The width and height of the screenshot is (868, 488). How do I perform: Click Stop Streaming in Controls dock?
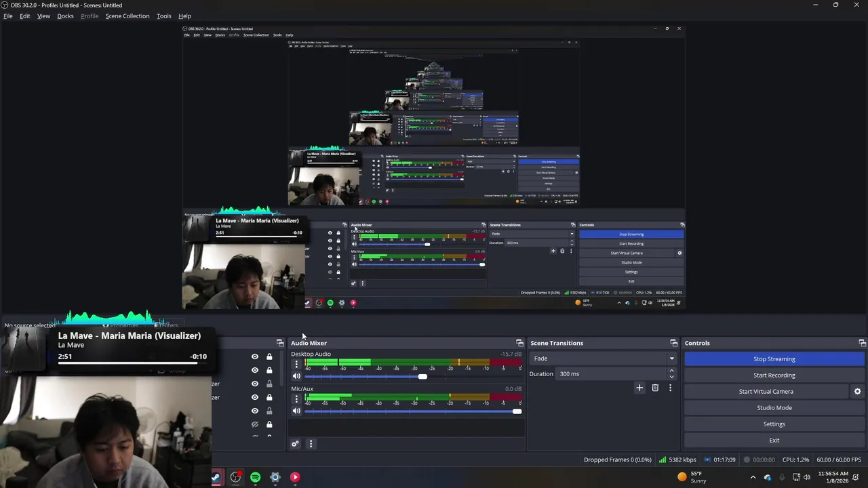(774, 359)
